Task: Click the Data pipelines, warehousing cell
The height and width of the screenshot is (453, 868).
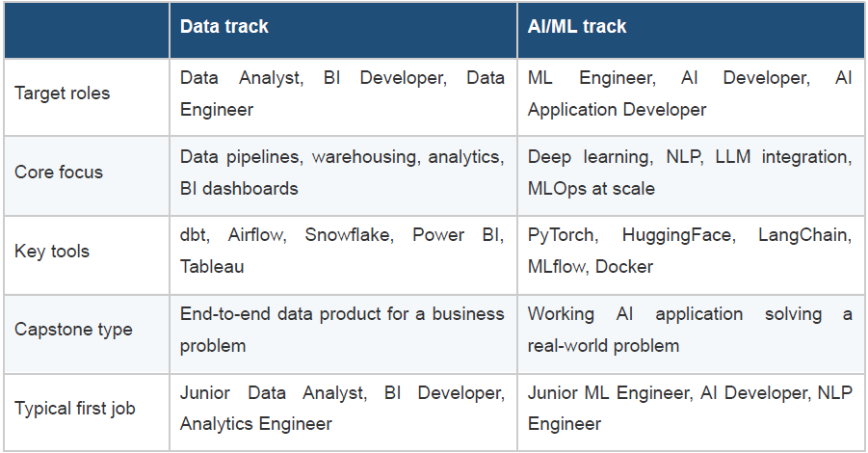Action: pos(343,176)
